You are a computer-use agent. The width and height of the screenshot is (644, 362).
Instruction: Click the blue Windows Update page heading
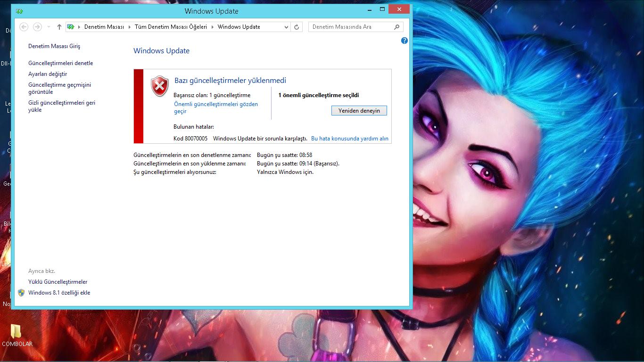162,51
